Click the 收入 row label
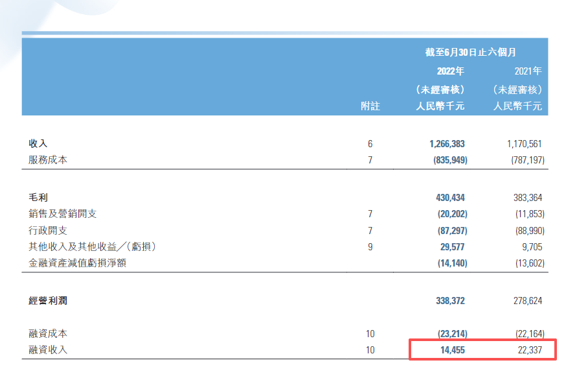Viewport: 588px width, 367px height. coord(38,144)
